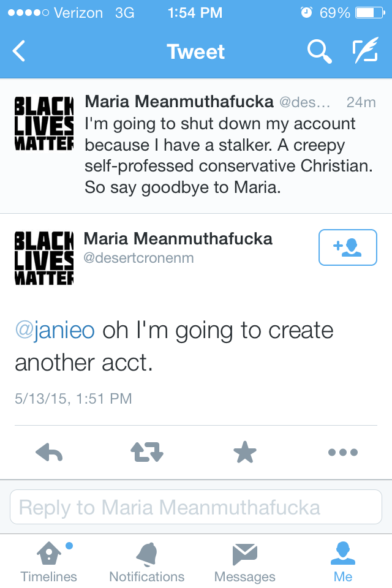
Task: Select the Me tab
Action: coord(343,562)
